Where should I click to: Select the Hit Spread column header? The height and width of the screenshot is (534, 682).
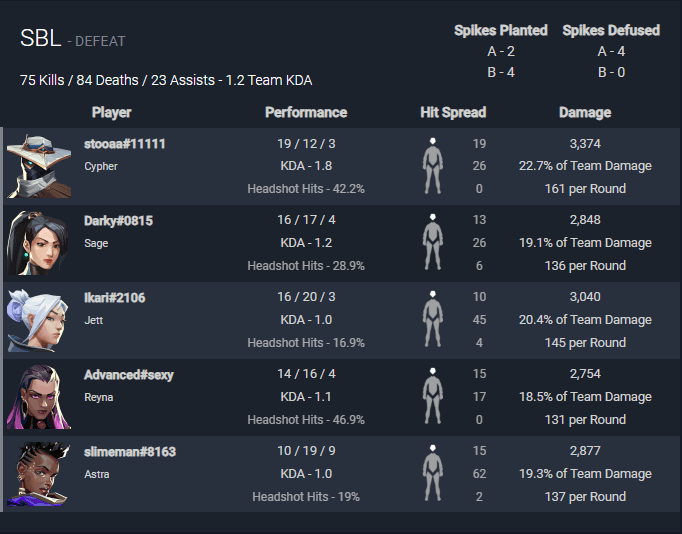[453, 113]
